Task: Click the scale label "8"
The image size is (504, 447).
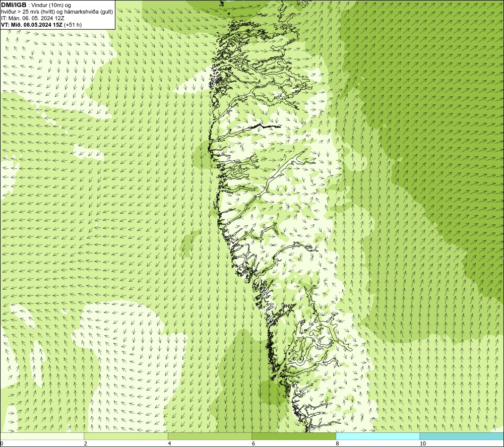Action: (337, 443)
